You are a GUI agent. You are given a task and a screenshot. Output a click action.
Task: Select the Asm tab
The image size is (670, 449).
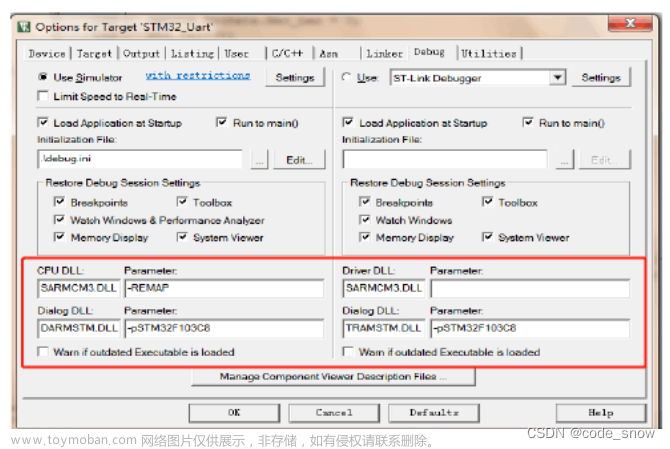329,53
